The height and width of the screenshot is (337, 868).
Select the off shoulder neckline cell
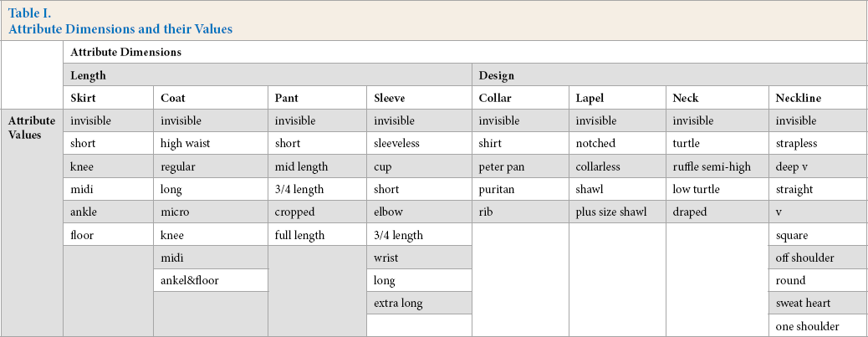[817, 258]
